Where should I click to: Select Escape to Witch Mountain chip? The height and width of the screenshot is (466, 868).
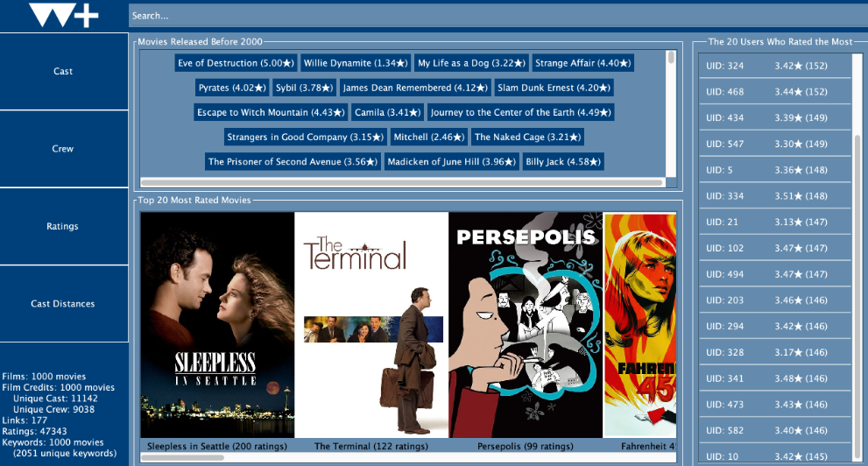click(272, 112)
